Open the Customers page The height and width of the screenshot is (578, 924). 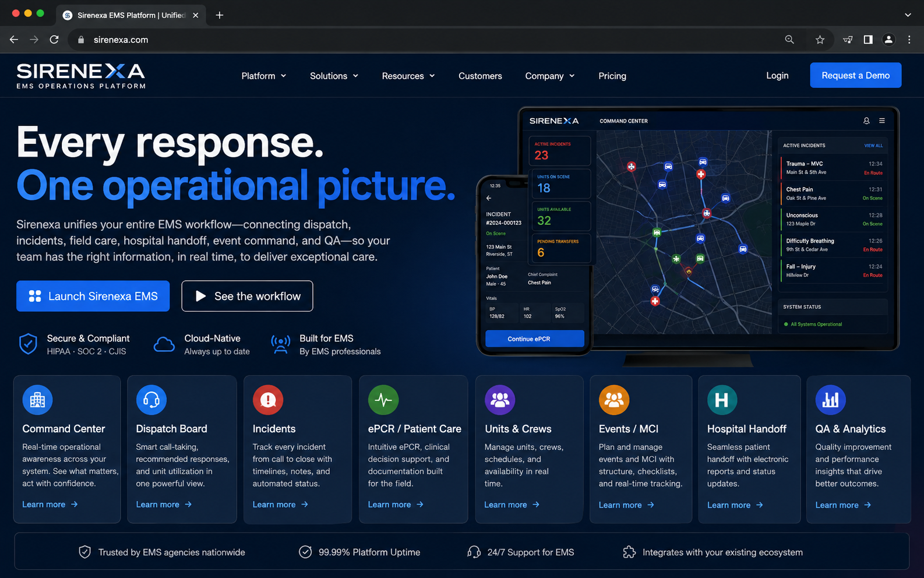point(480,76)
